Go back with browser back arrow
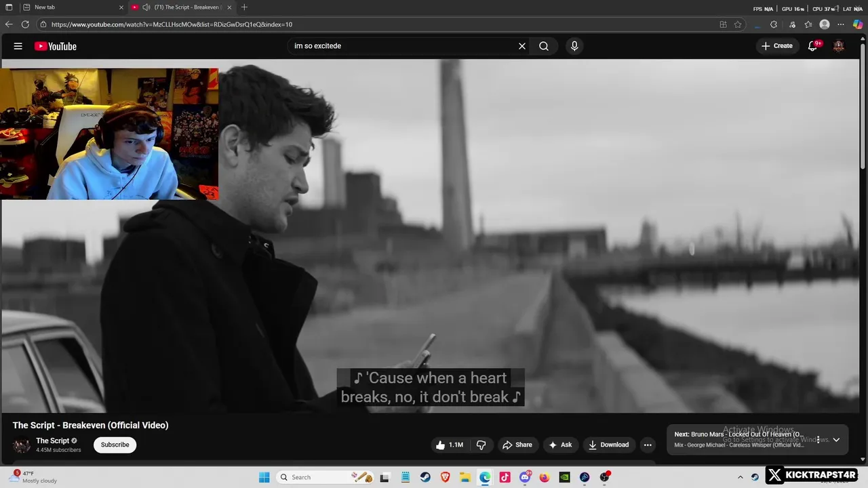This screenshot has width=868, height=488. pos(9,24)
